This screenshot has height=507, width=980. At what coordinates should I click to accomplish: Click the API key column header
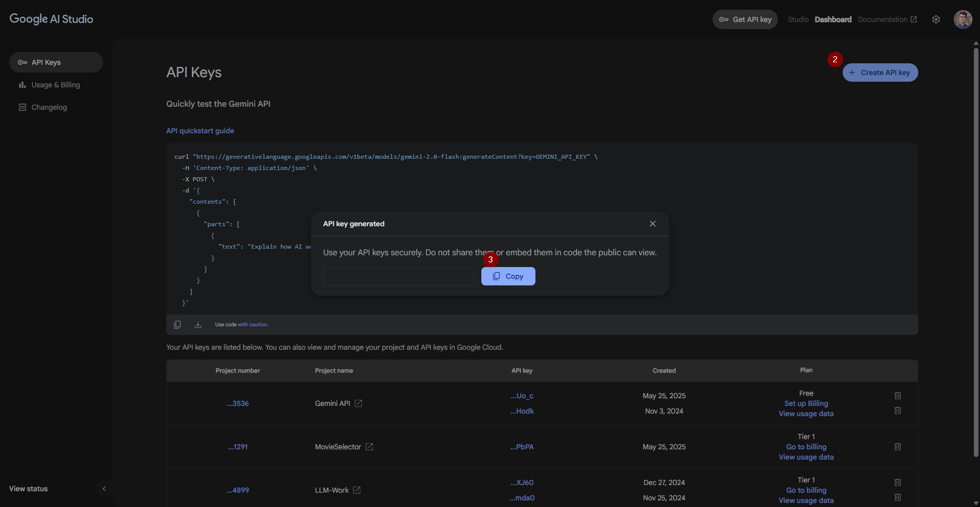pos(522,371)
